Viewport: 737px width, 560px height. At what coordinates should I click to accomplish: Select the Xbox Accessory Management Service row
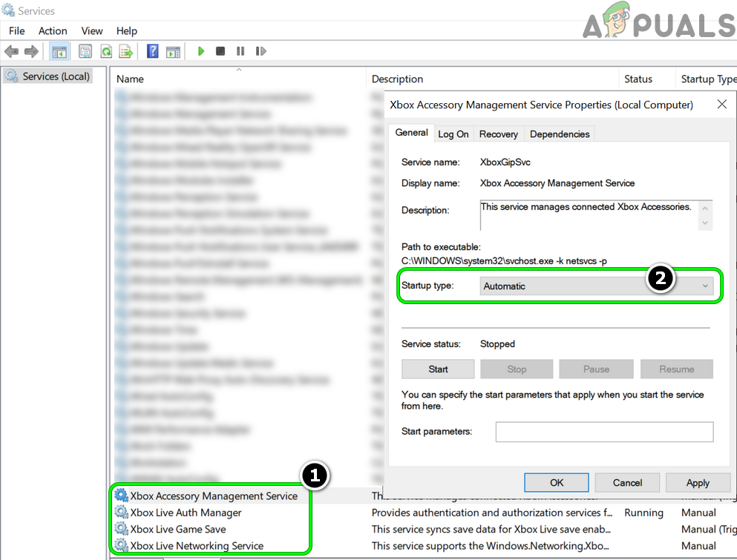214,495
